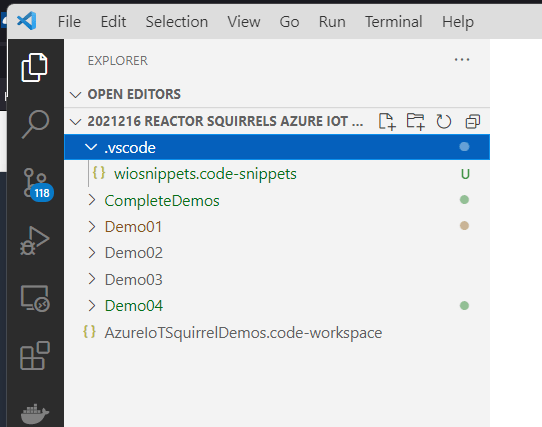Click the New File icon in explorer
This screenshot has width=542, height=427.
coord(387,121)
